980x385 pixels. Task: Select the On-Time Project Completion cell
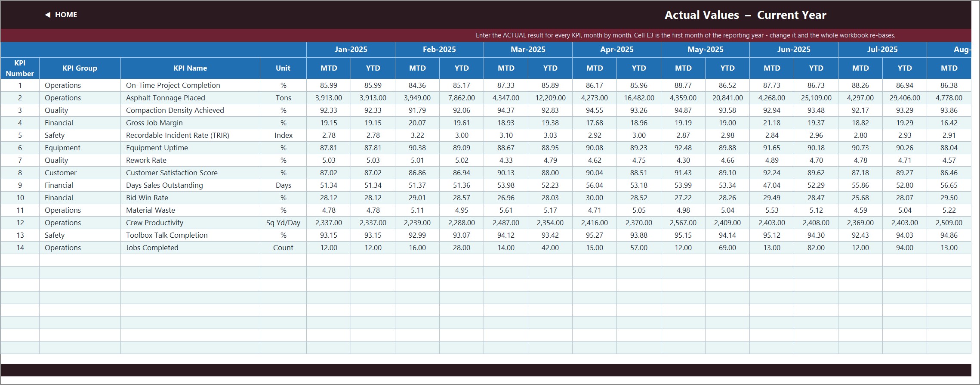click(190, 85)
